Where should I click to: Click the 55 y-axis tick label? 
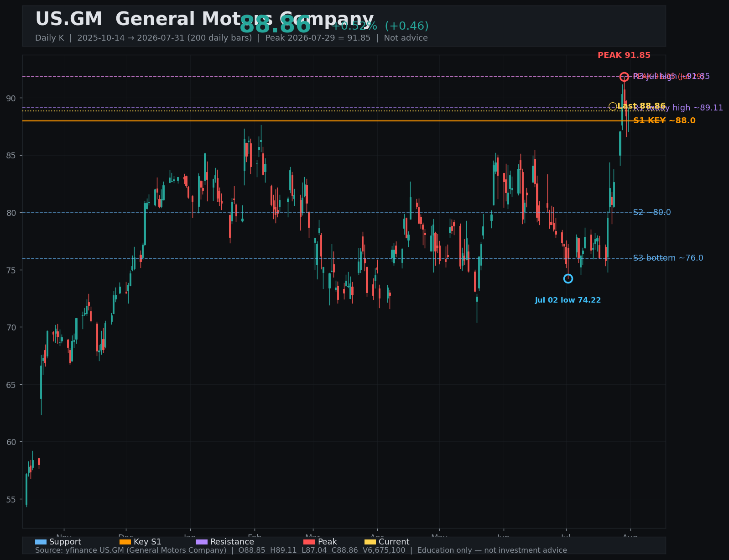(11, 499)
